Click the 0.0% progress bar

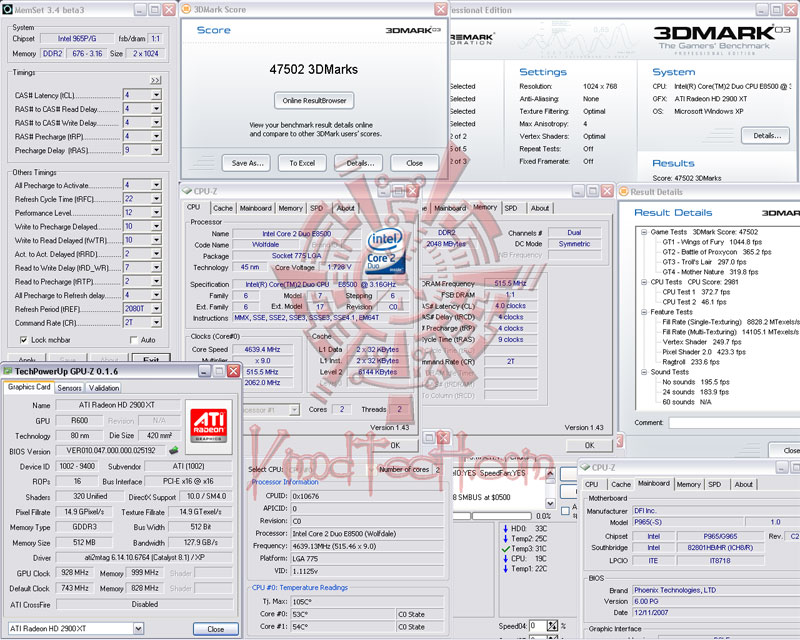pyautogui.click(x=502, y=516)
